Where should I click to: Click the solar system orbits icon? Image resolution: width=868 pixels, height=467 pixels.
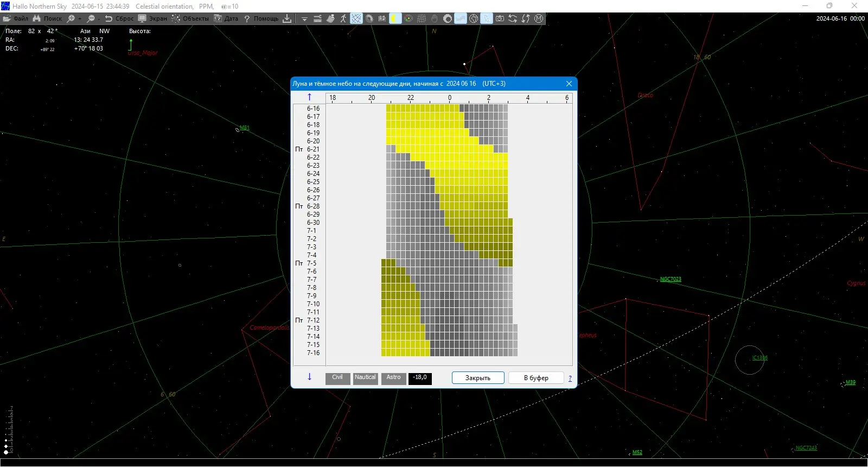tap(409, 18)
